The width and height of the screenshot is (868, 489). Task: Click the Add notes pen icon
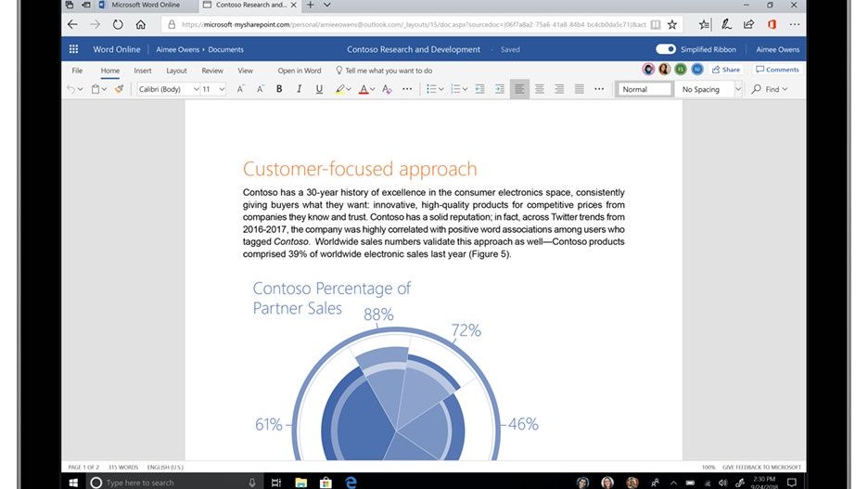(x=726, y=24)
